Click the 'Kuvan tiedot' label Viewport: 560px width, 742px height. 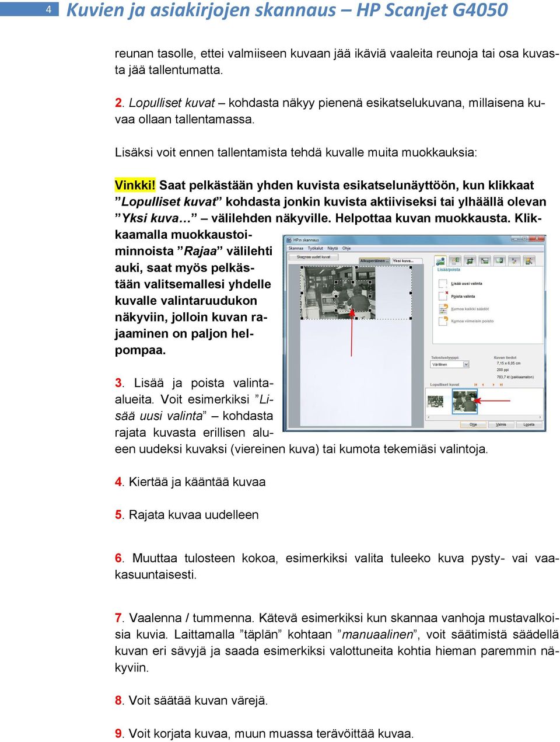pos(505,357)
